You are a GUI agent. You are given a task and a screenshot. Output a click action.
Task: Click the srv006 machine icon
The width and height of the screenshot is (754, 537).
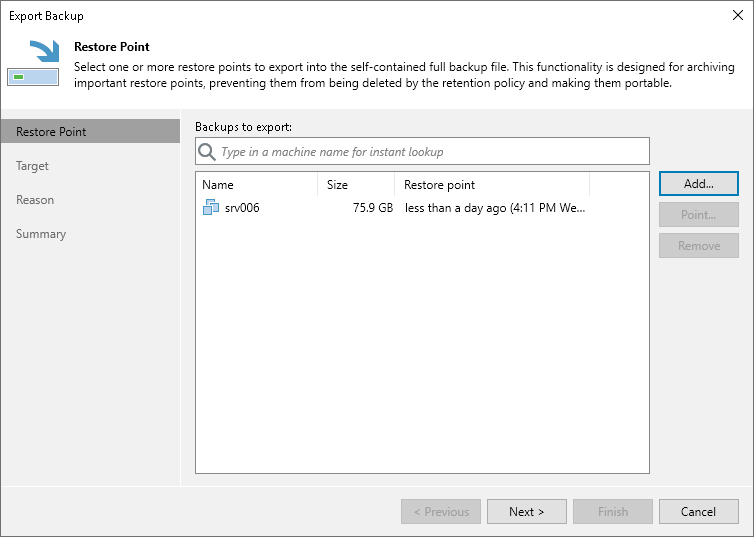pyautogui.click(x=210, y=208)
